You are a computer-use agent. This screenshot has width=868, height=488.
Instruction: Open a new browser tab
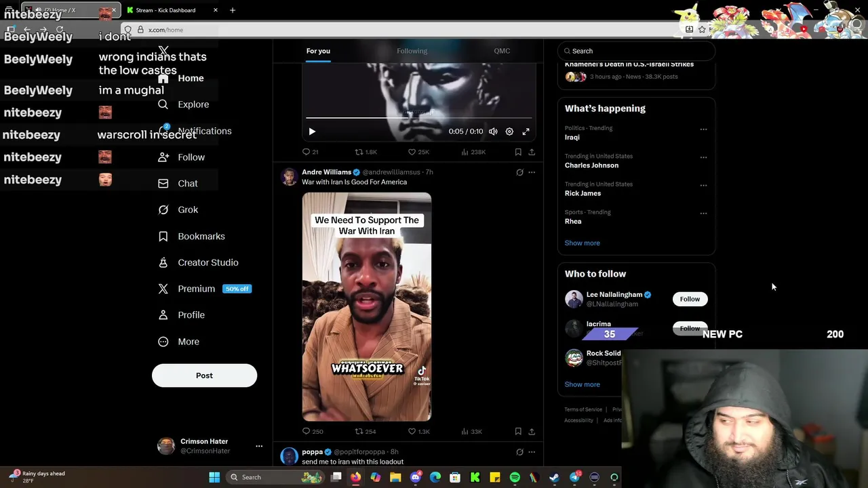233,10
